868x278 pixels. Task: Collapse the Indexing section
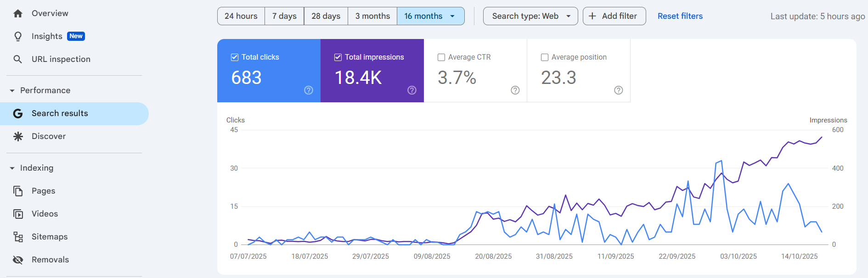(12, 168)
